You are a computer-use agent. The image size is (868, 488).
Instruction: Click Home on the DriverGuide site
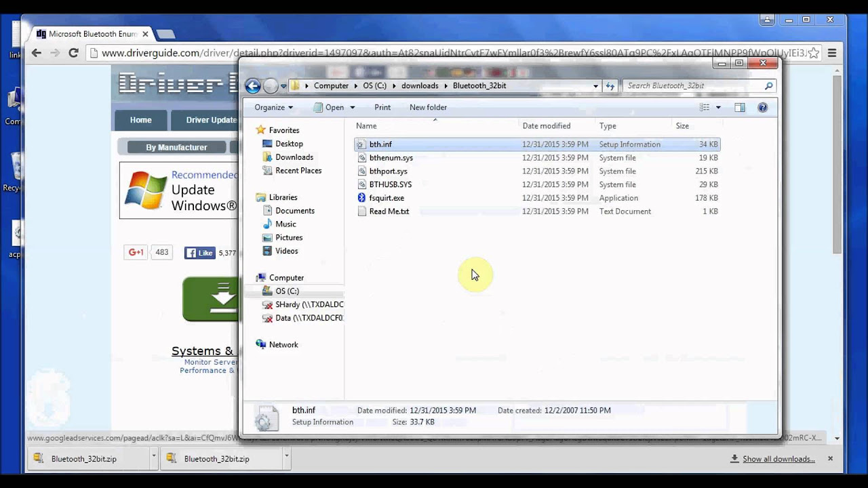click(140, 120)
